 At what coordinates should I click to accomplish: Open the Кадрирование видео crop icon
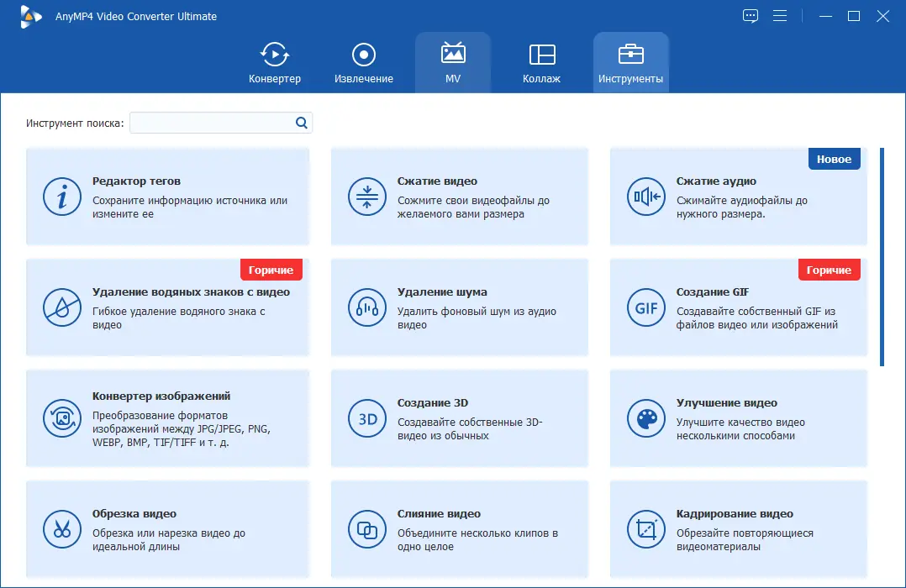646,529
